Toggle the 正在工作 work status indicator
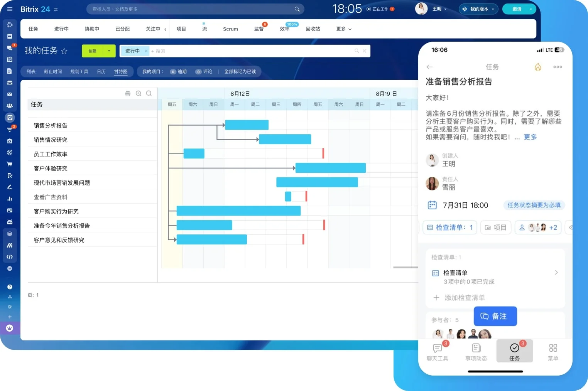This screenshot has width=588, height=391. [x=380, y=9]
